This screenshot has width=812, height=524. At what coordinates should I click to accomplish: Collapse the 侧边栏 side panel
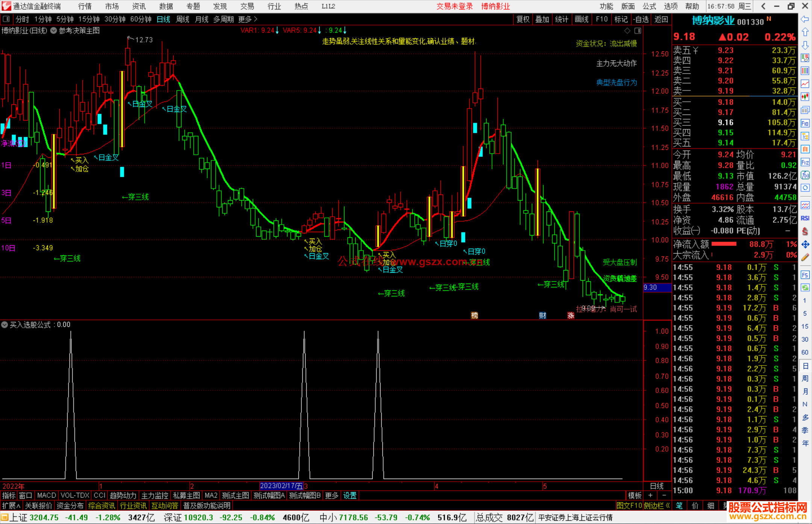(x=657, y=506)
